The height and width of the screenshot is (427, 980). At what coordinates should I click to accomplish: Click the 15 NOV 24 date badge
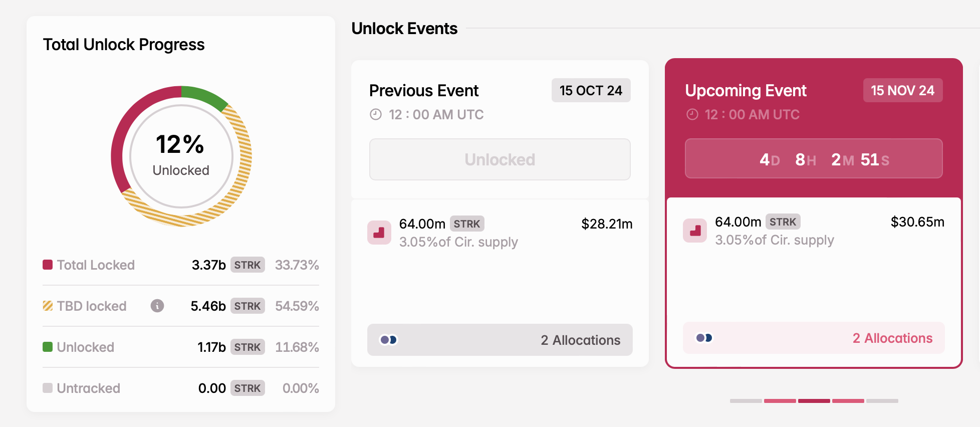[x=902, y=90]
